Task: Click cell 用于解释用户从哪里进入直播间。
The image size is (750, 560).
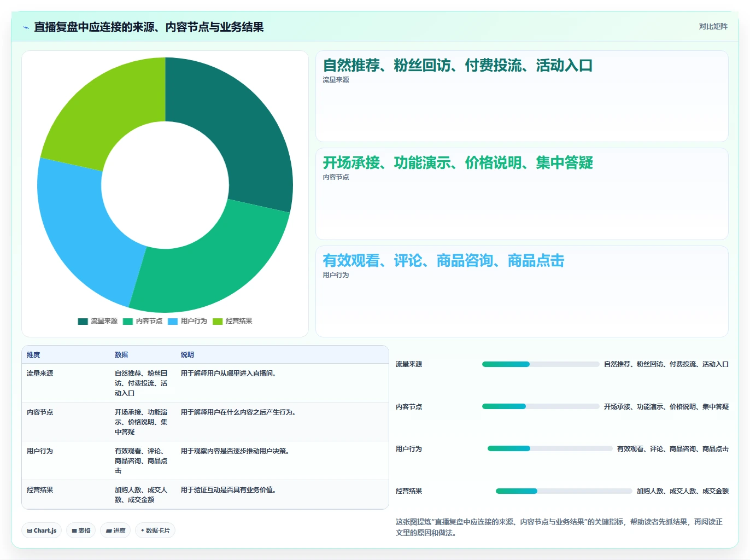Action: tap(230, 374)
